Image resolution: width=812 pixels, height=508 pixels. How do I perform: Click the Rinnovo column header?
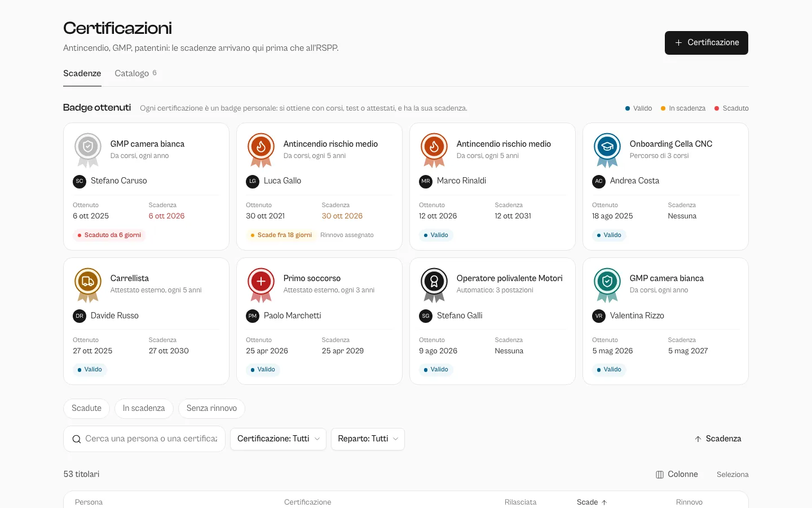tap(689, 502)
